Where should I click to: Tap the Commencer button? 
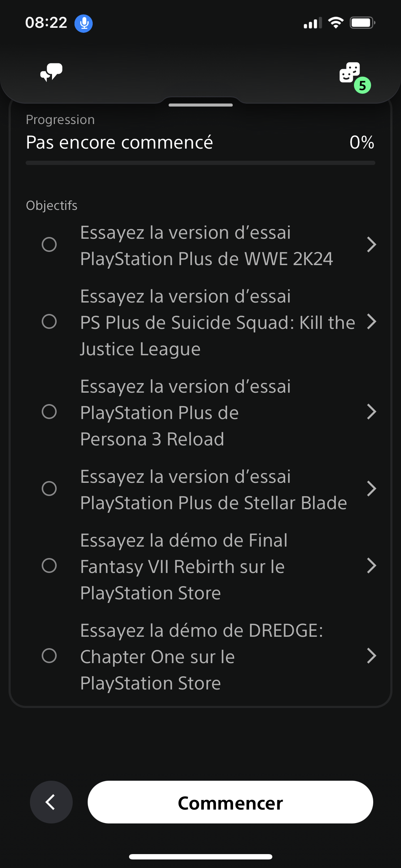pyautogui.click(x=230, y=802)
